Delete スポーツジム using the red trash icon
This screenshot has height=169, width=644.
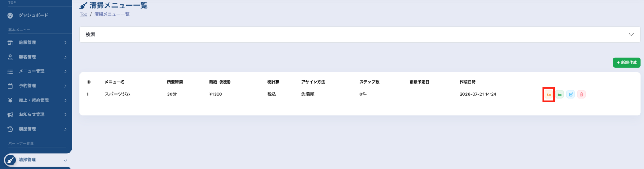coord(581,94)
